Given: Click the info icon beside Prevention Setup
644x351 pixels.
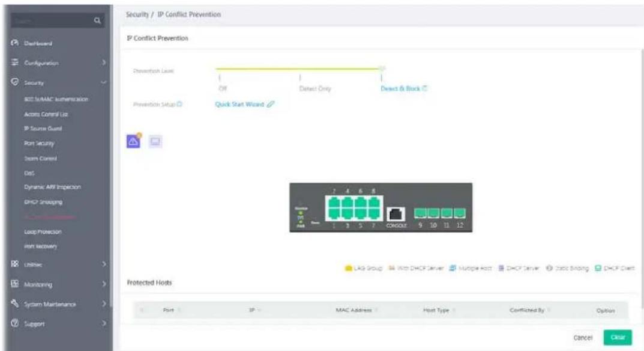Looking at the screenshot, I should [179, 104].
